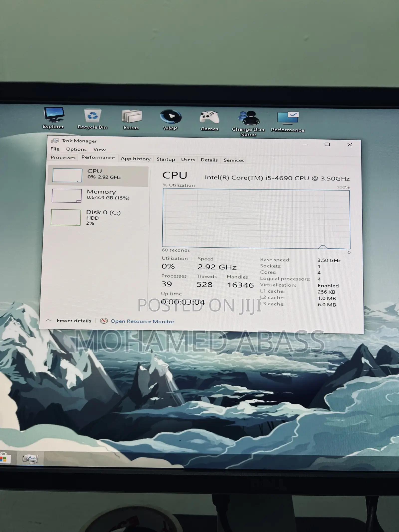Click the threads count 528
The width and height of the screenshot is (399, 532).
tap(204, 284)
